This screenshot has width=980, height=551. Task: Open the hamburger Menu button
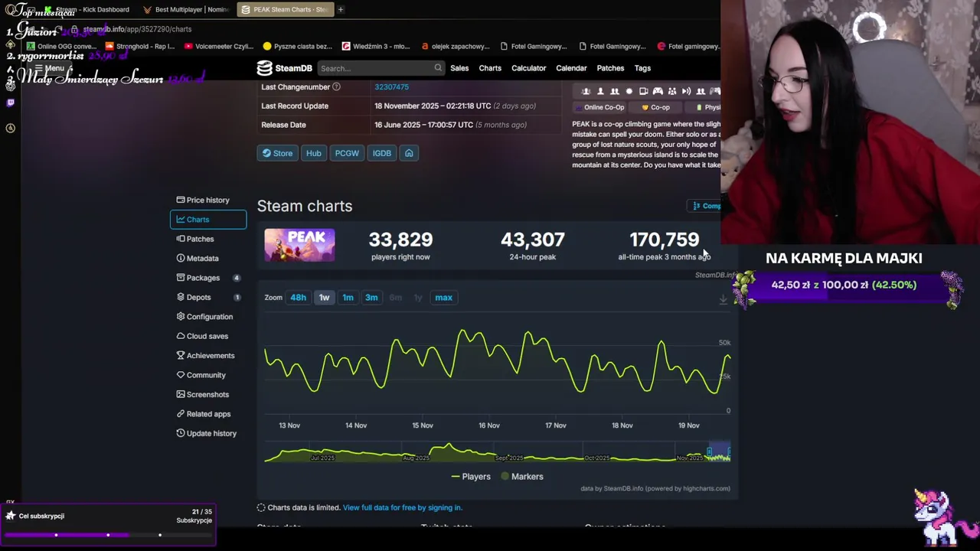click(49, 68)
